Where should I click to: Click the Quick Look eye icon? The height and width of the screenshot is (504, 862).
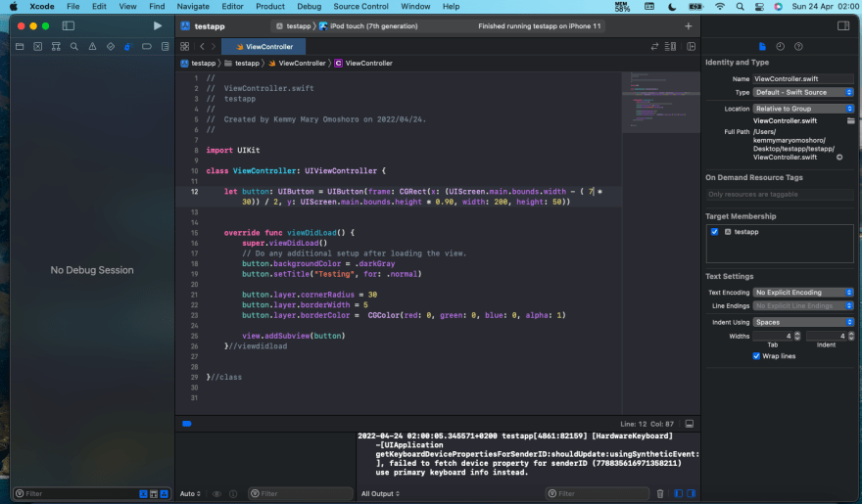216,493
